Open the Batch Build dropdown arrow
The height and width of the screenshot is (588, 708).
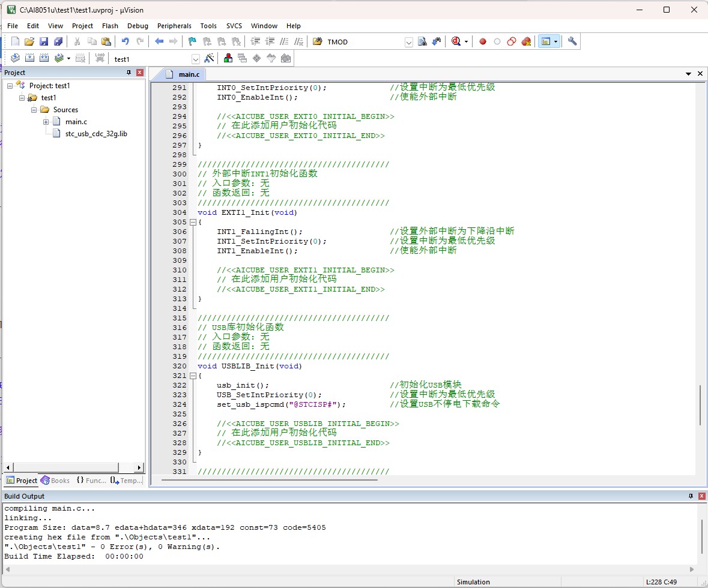68,59
